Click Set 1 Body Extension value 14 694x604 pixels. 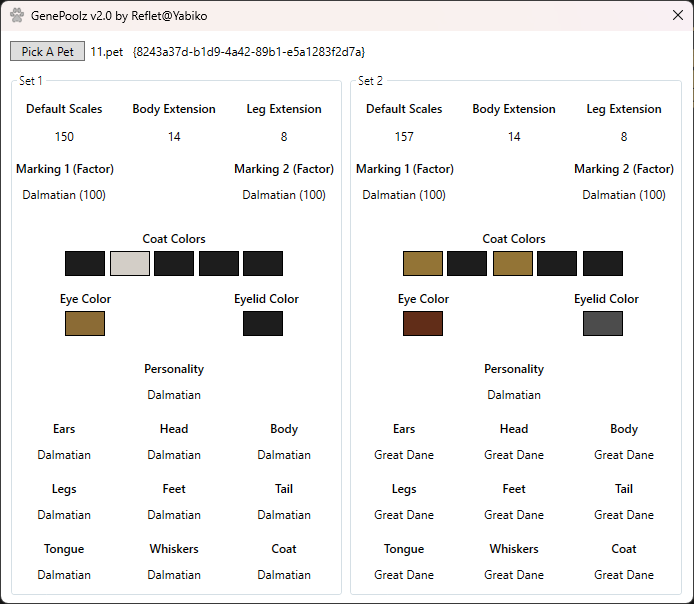(x=174, y=137)
